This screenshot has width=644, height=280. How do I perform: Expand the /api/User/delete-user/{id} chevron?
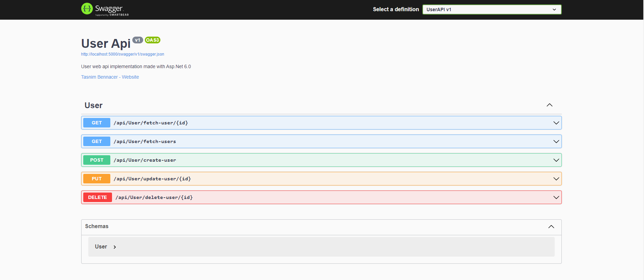point(556,197)
